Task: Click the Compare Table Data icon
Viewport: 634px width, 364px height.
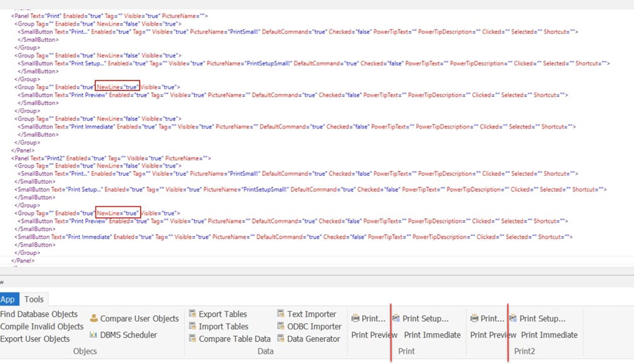Action: point(193,339)
